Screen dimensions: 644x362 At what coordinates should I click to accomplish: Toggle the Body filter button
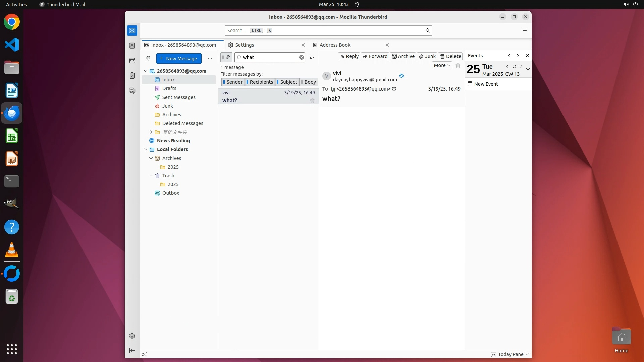tap(309, 82)
